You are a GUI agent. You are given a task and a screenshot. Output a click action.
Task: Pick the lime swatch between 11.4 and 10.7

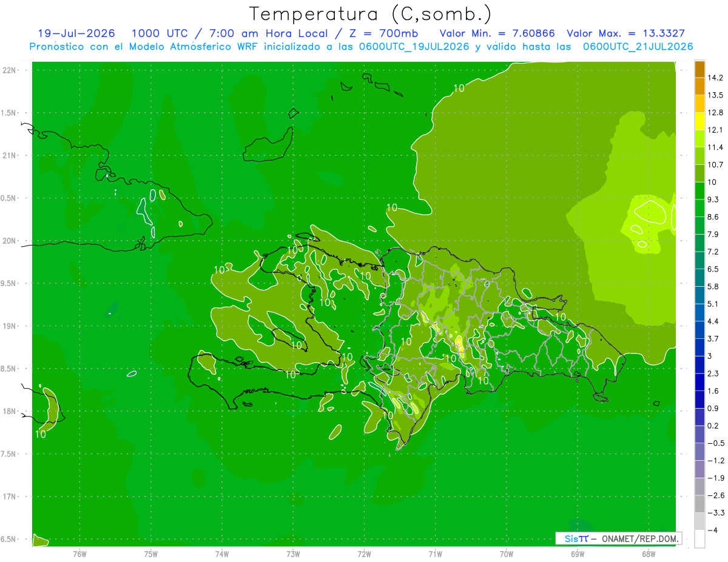699,156
